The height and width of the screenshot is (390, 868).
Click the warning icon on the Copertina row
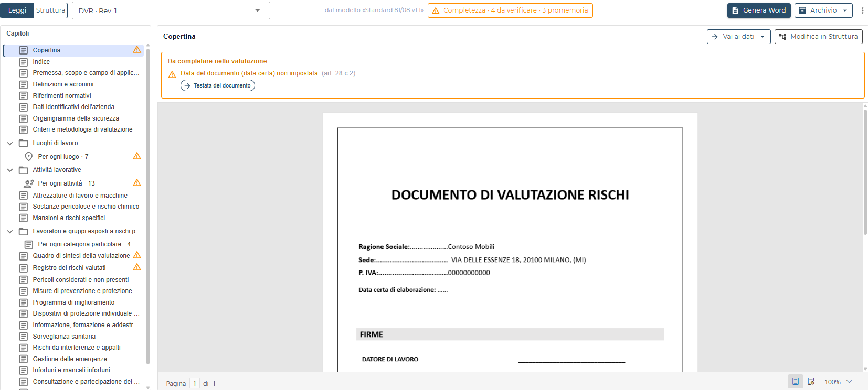tap(137, 50)
